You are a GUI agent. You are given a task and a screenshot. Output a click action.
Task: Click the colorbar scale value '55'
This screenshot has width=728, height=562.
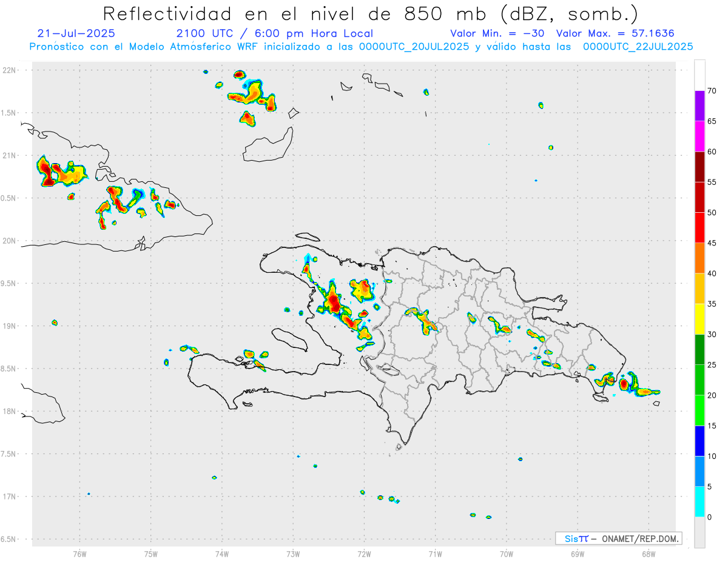712,182
